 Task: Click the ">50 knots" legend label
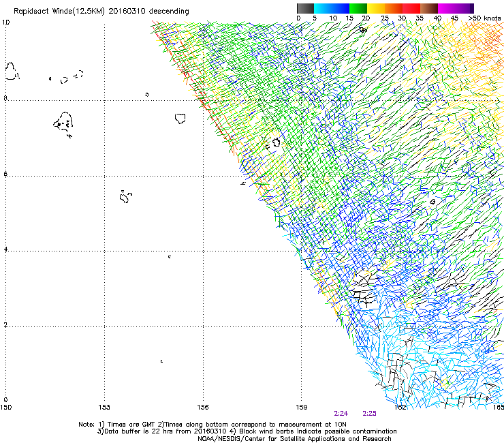tap(484, 18)
